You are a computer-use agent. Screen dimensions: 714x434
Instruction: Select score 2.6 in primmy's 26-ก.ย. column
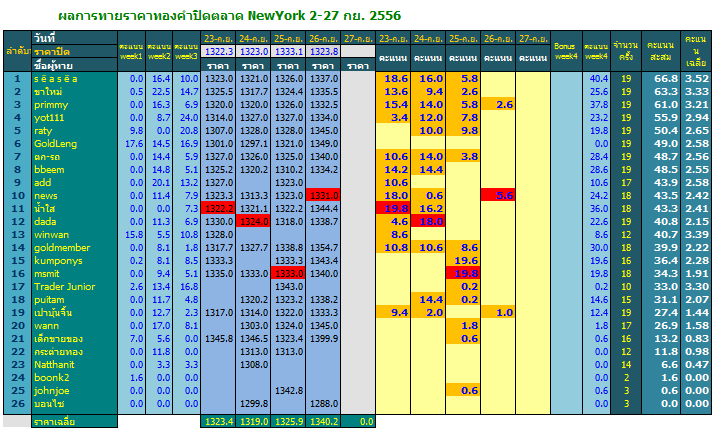click(498, 105)
